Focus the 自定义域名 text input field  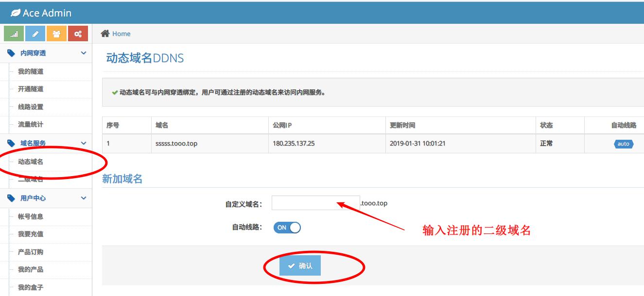coord(309,203)
